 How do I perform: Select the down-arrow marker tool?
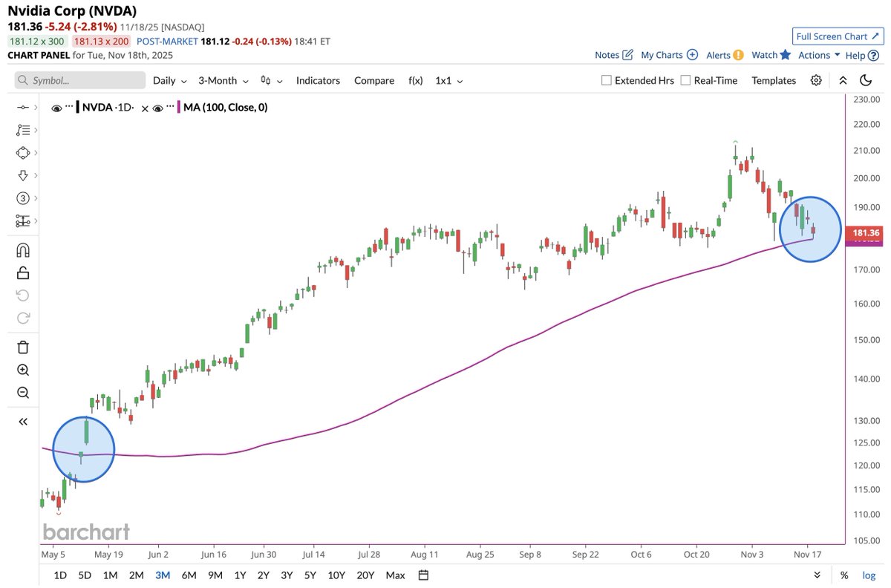tap(22, 175)
